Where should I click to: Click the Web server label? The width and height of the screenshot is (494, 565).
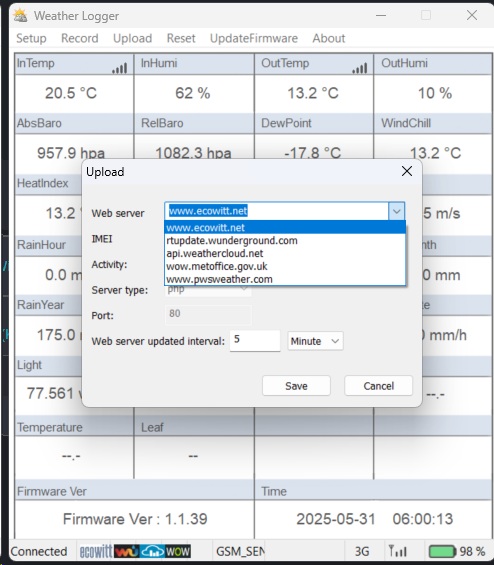pos(118,213)
